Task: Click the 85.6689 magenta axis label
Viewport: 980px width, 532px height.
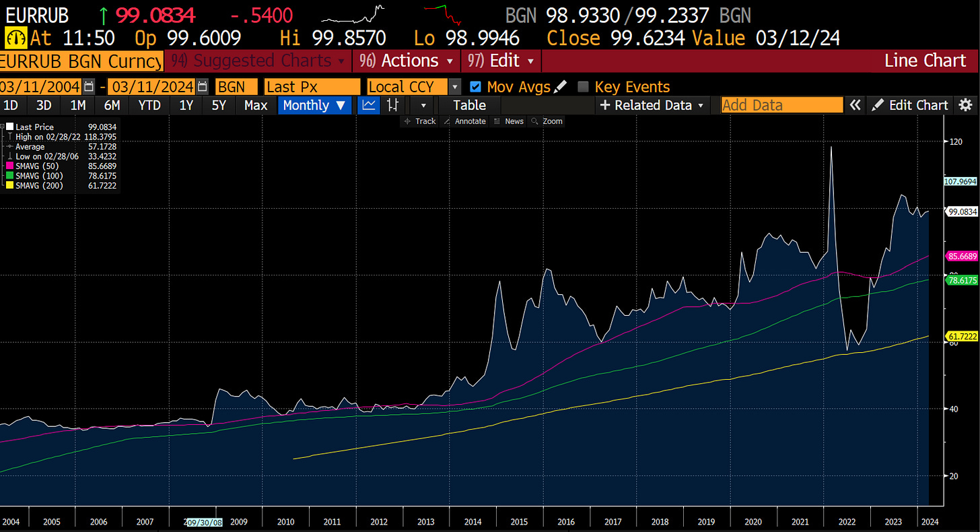Action: [961, 256]
